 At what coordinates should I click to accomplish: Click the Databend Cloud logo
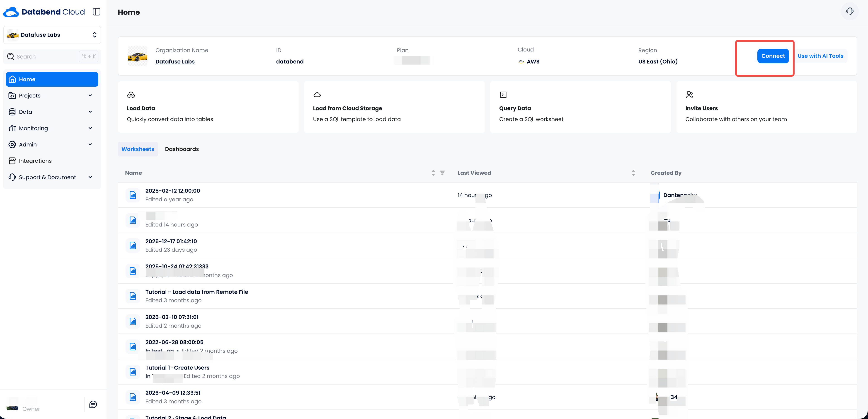[44, 12]
